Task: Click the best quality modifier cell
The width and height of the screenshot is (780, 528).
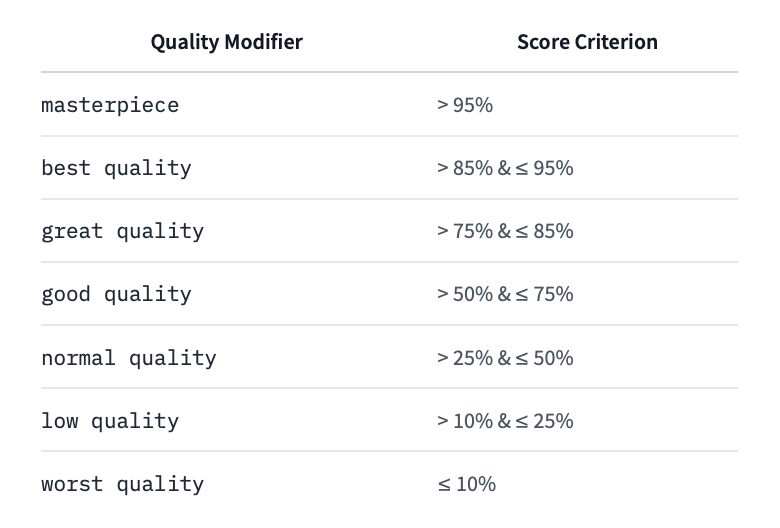Action: click(116, 168)
